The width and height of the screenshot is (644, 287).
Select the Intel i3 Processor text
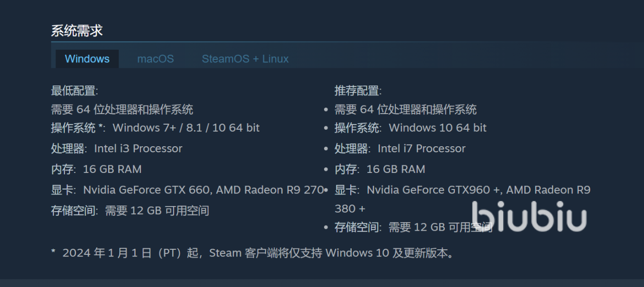point(138,148)
